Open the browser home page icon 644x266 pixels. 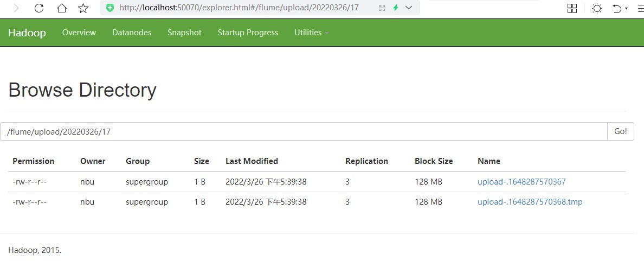pos(62,8)
